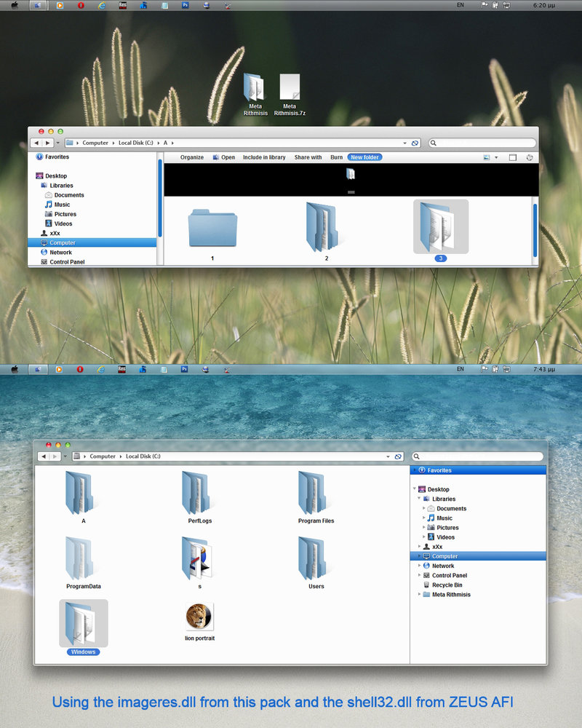
Task: Go back in the Local Disk (C:) window
Action: [x=44, y=456]
